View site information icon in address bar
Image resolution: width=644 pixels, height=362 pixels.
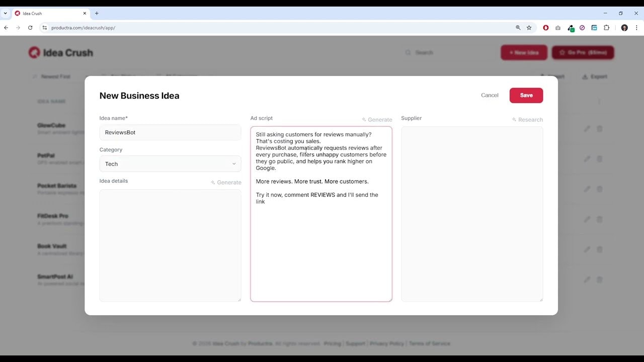44,28
